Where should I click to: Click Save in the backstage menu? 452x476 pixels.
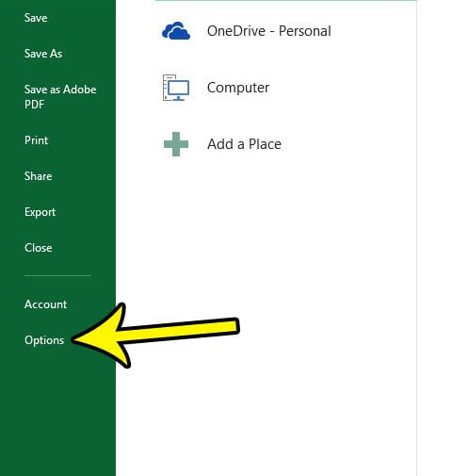click(x=36, y=18)
